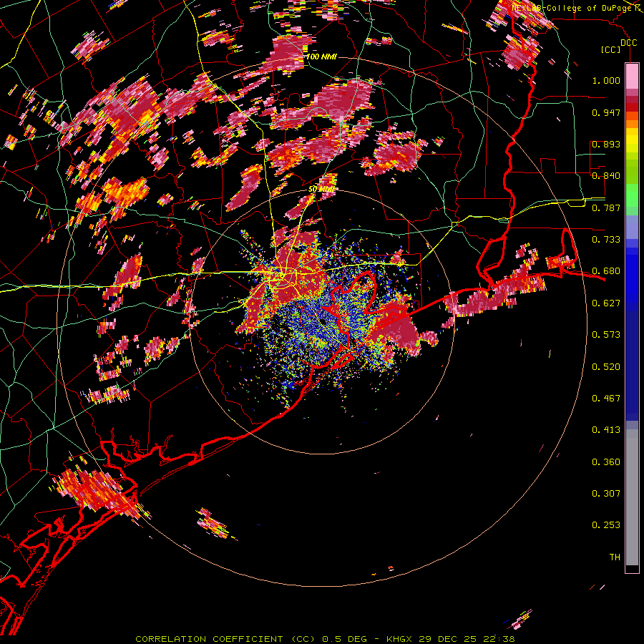644x644 pixels.
Task: Click the yellow colorbar segment near 0.893
Action: [x=632, y=140]
